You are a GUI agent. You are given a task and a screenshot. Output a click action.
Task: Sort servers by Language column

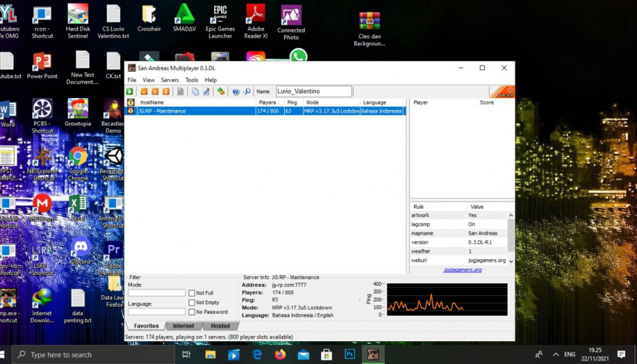pyautogui.click(x=382, y=102)
